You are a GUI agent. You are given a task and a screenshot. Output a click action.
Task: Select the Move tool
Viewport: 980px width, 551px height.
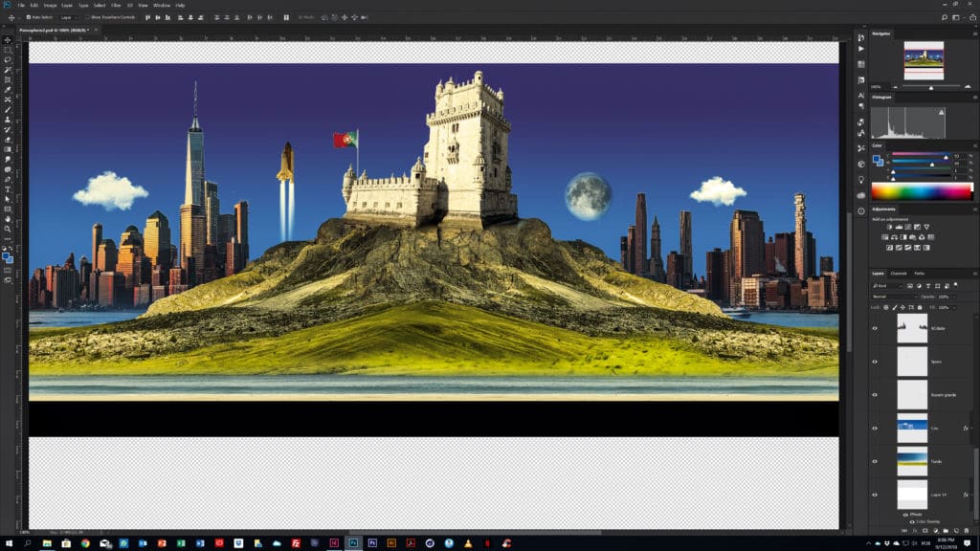click(x=8, y=40)
